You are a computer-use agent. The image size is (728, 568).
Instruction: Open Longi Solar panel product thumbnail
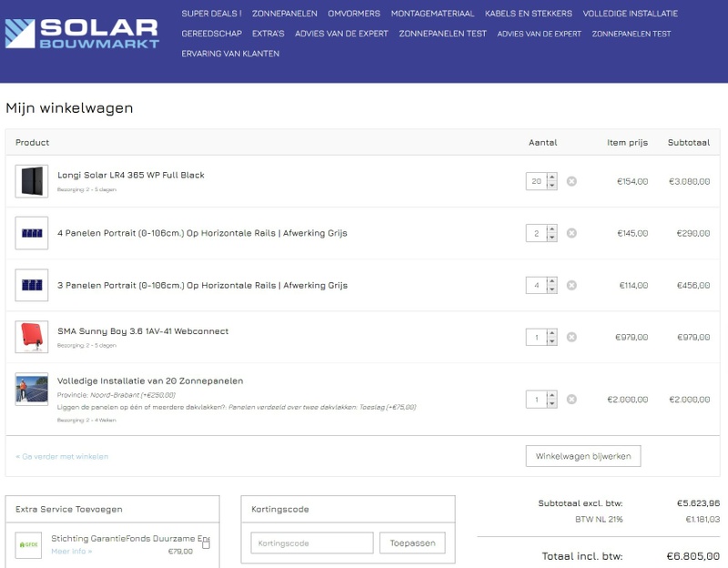[32, 181]
